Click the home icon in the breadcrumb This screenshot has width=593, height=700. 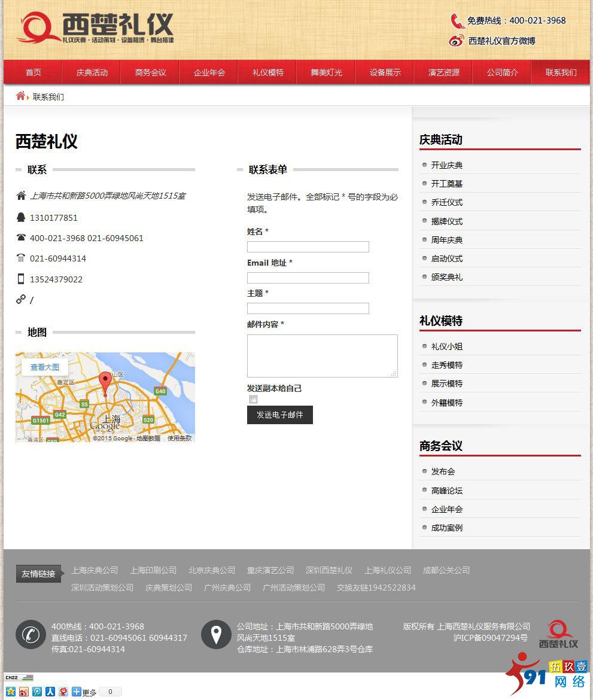[22, 95]
